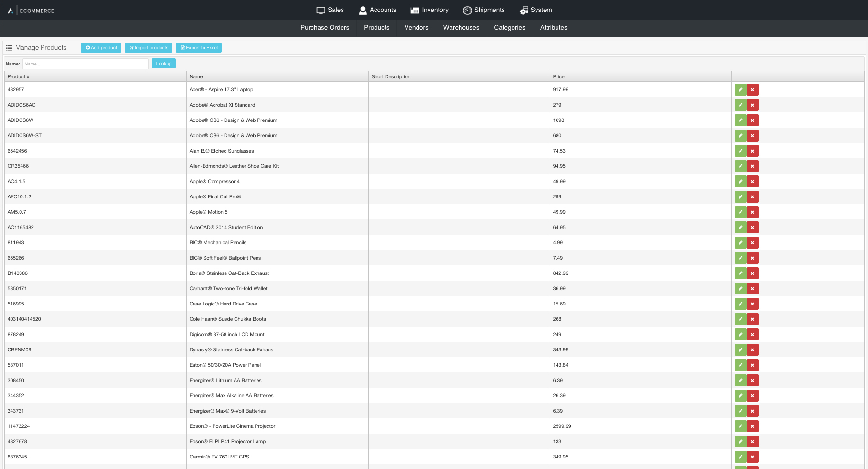
Task: Select product number 403140414520
Action: coord(24,319)
